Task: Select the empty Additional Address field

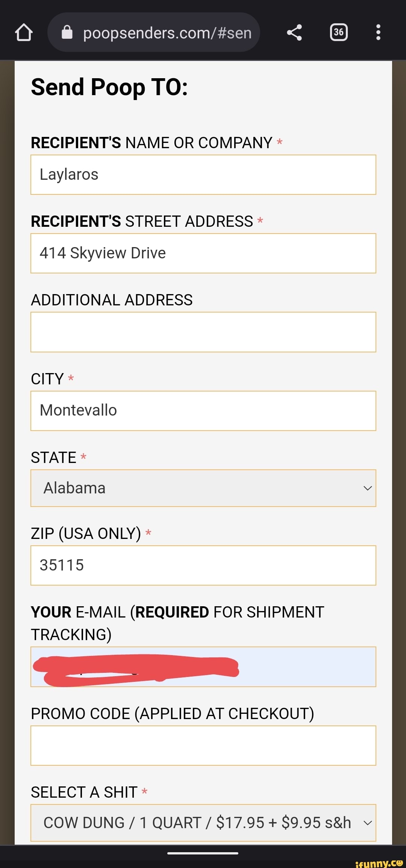Action: (203, 332)
